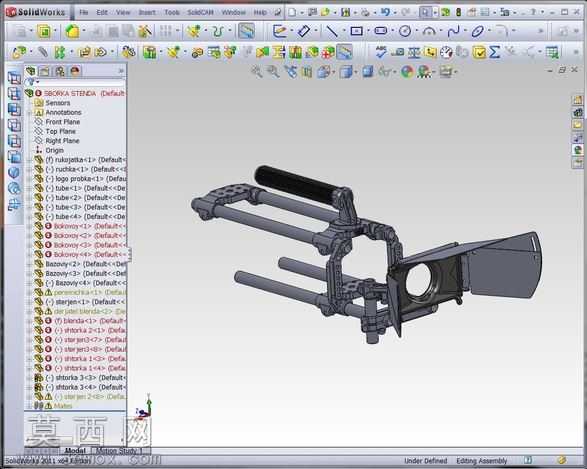Open the FeatureManager design tree tab
Image resolution: width=587 pixels, height=469 pixels.
(30, 71)
